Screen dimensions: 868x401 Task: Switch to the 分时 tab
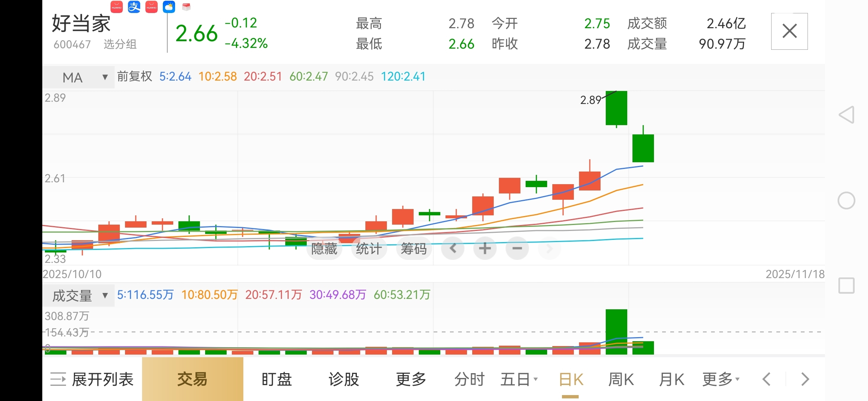coord(470,379)
